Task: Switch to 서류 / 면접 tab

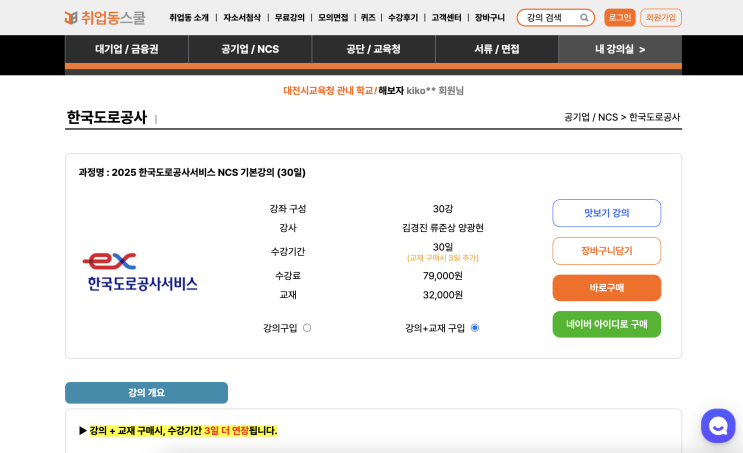Action: tap(497, 49)
